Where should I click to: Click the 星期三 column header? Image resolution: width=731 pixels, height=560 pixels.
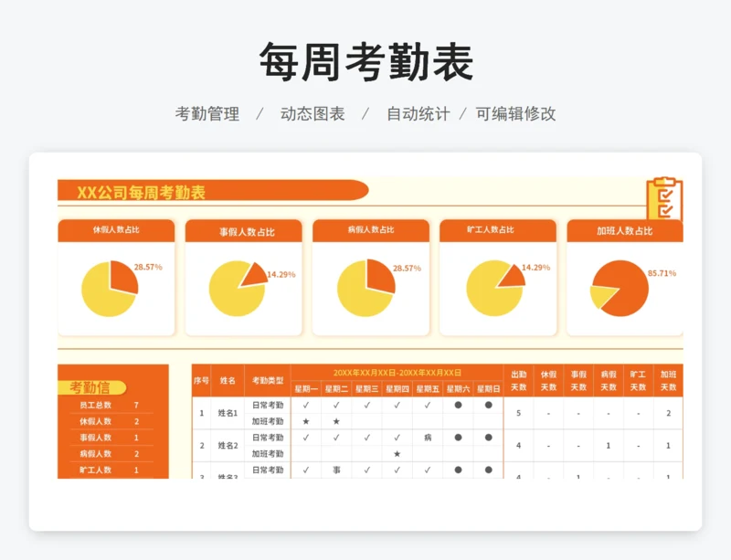pos(367,389)
